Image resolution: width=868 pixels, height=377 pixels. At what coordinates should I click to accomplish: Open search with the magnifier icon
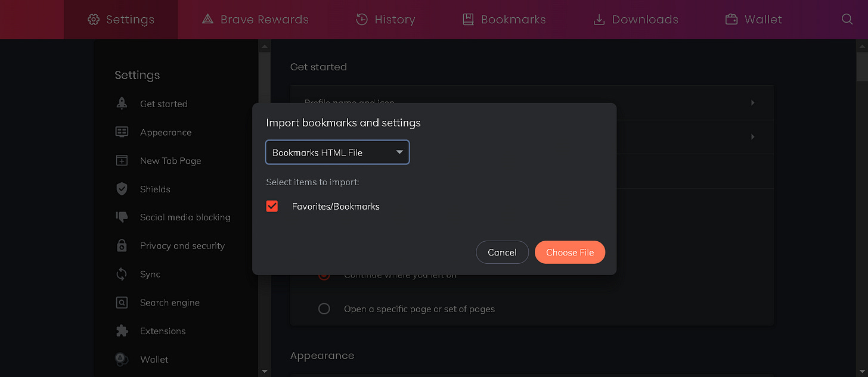847,19
